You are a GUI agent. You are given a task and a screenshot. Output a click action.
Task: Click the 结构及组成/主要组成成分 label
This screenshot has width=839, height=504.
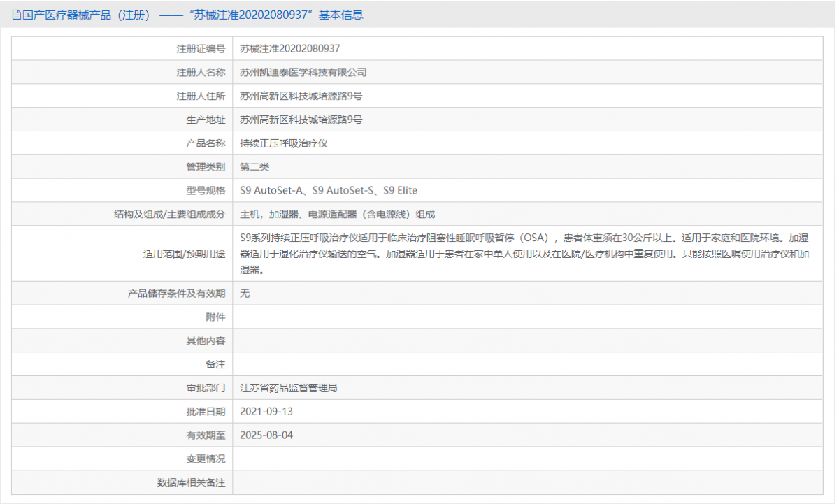[x=170, y=215]
